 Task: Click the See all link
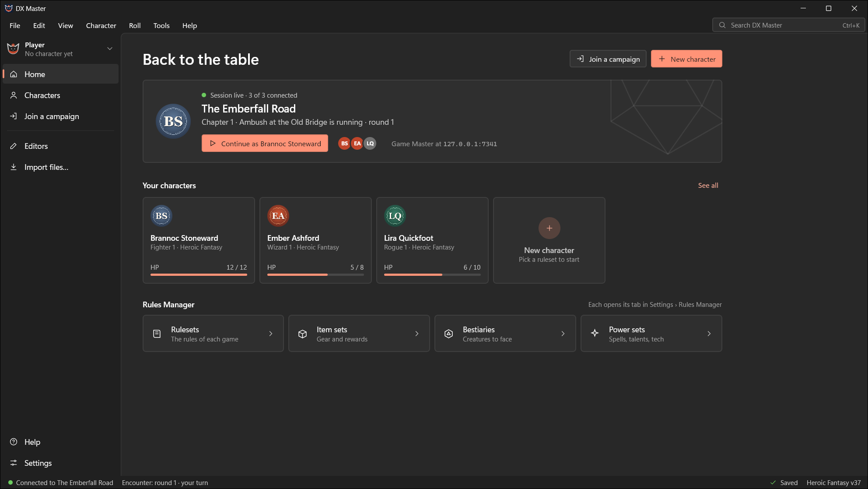tap(708, 185)
